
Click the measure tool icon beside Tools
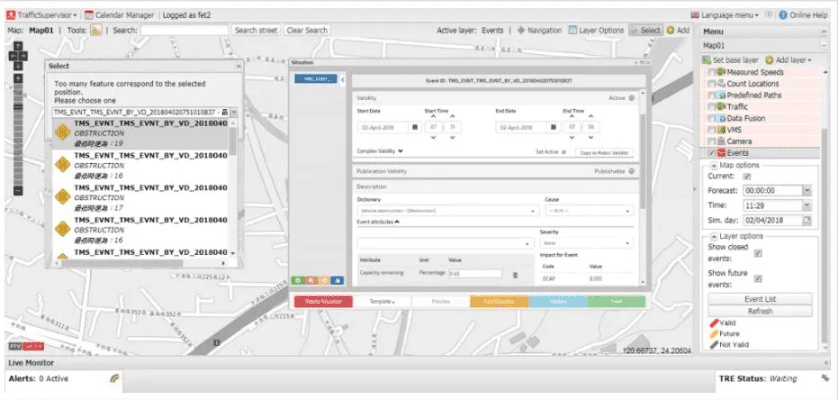click(97, 31)
